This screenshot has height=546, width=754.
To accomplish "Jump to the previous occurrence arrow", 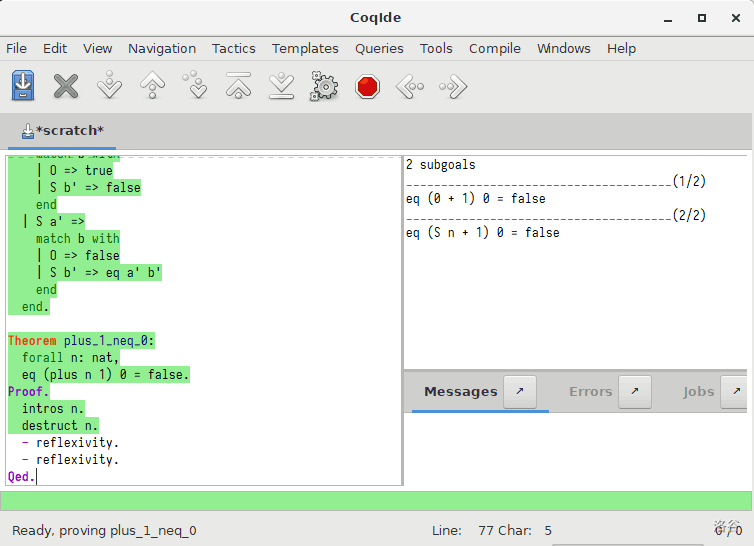I will 410,87.
